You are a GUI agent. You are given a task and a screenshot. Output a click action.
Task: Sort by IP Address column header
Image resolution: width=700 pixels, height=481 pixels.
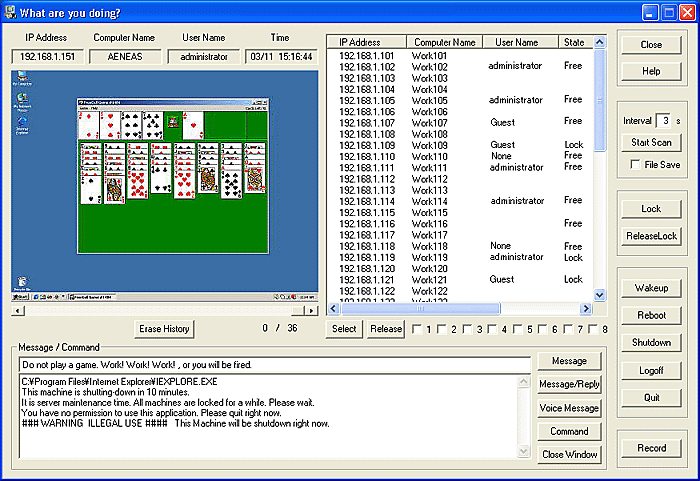tap(367, 42)
